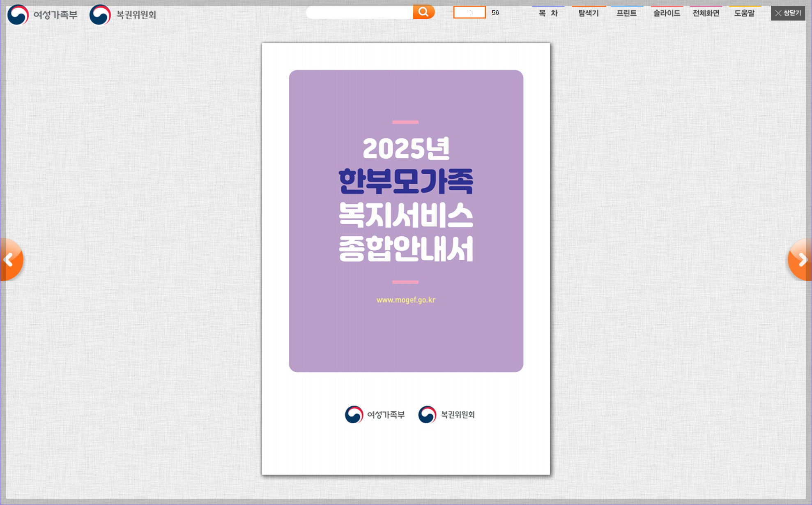Click the orange search magnifier icon
812x505 pixels.
[424, 12]
